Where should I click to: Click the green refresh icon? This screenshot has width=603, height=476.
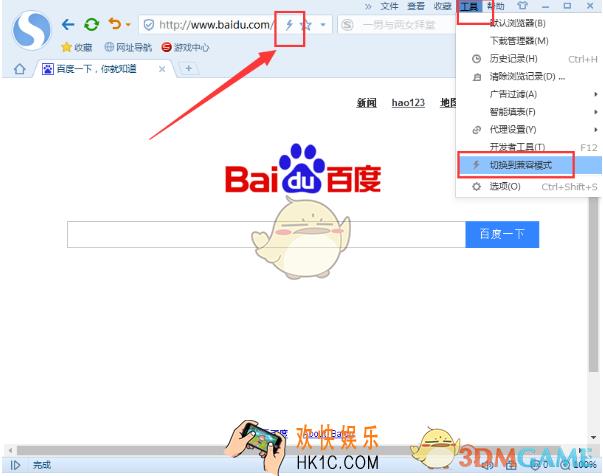pyautogui.click(x=92, y=25)
